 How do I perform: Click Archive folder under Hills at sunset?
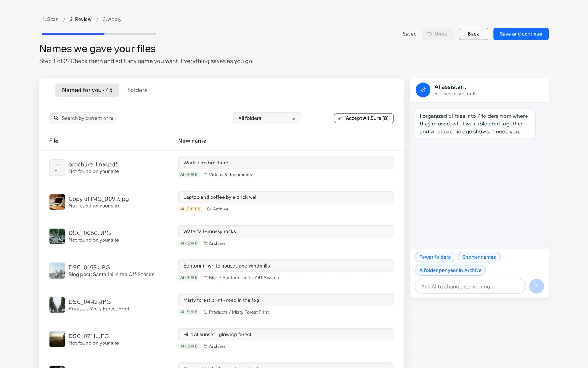214,347
